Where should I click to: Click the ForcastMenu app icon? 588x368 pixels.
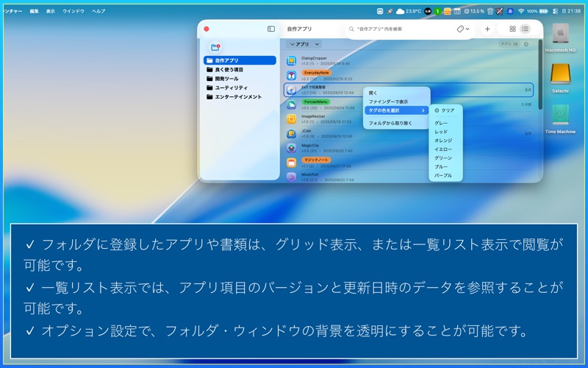point(291,105)
